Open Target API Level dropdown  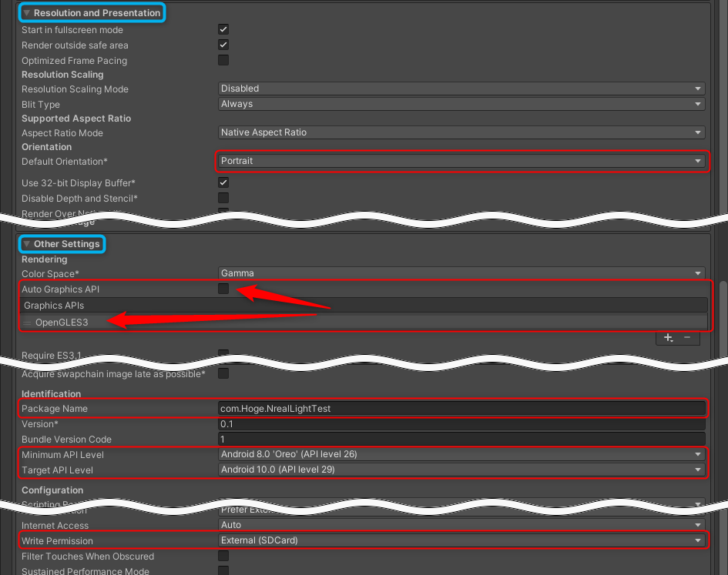461,470
